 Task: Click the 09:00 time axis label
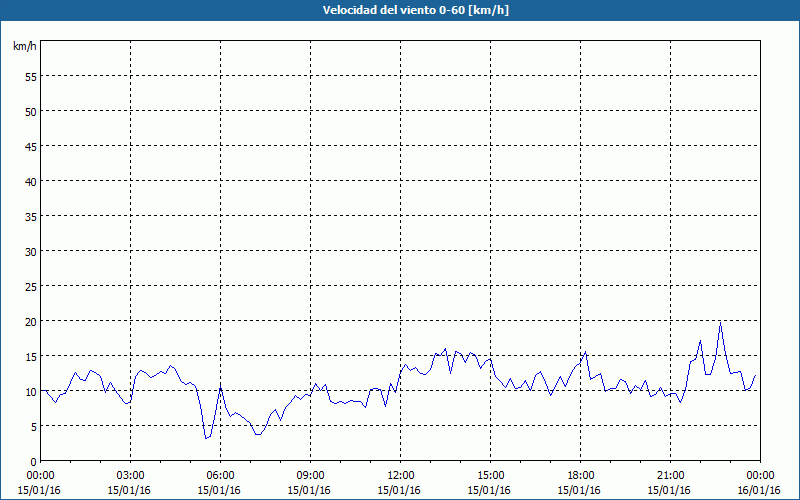(310, 476)
